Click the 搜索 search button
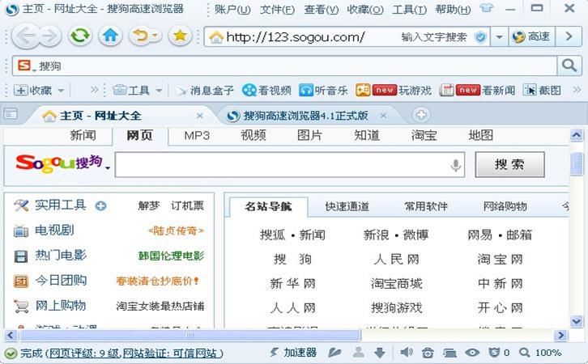Image resolution: width=588 pixels, height=364 pixels. (x=509, y=165)
